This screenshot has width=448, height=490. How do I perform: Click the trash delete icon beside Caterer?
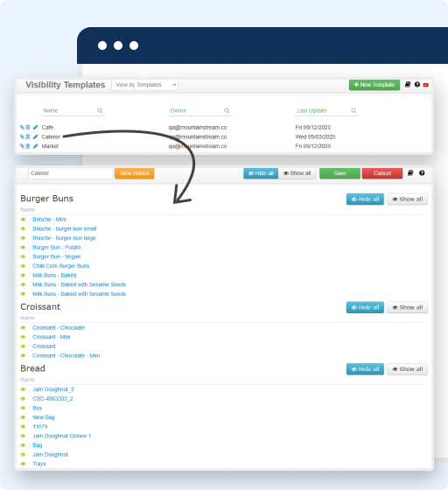[x=28, y=136]
